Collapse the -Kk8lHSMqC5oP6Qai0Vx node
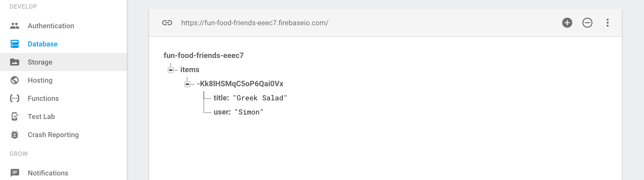This screenshot has height=180, width=644. point(187,84)
